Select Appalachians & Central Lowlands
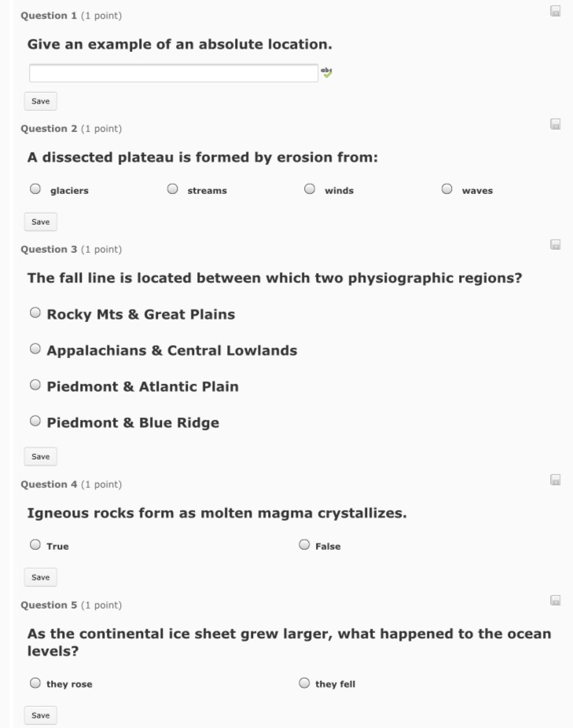Screen dimensions: 573x728 [35, 349]
